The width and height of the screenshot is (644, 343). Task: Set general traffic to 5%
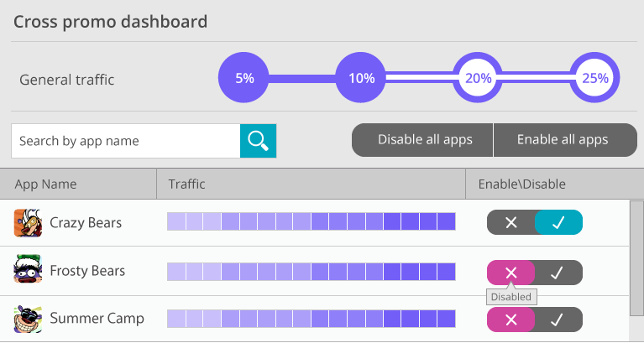[x=243, y=77]
